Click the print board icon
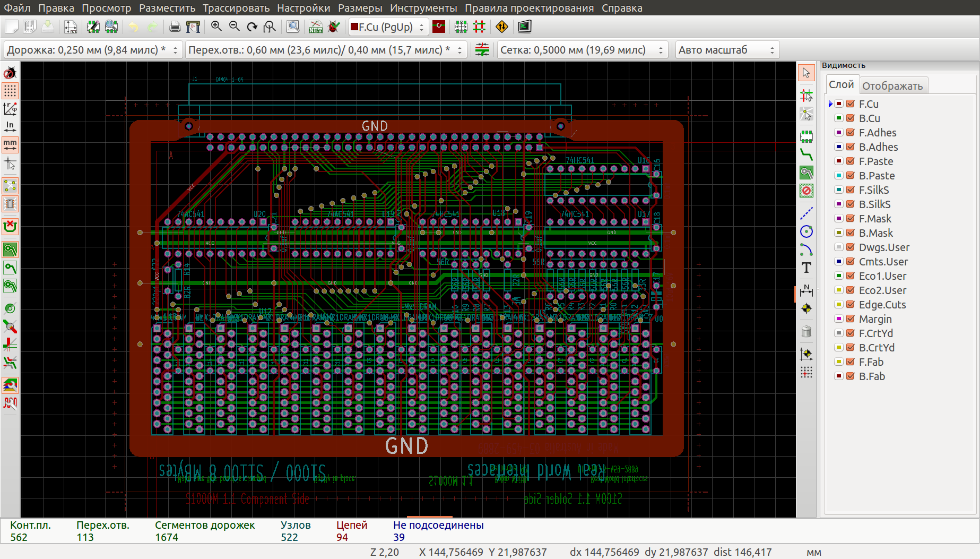 175,27
